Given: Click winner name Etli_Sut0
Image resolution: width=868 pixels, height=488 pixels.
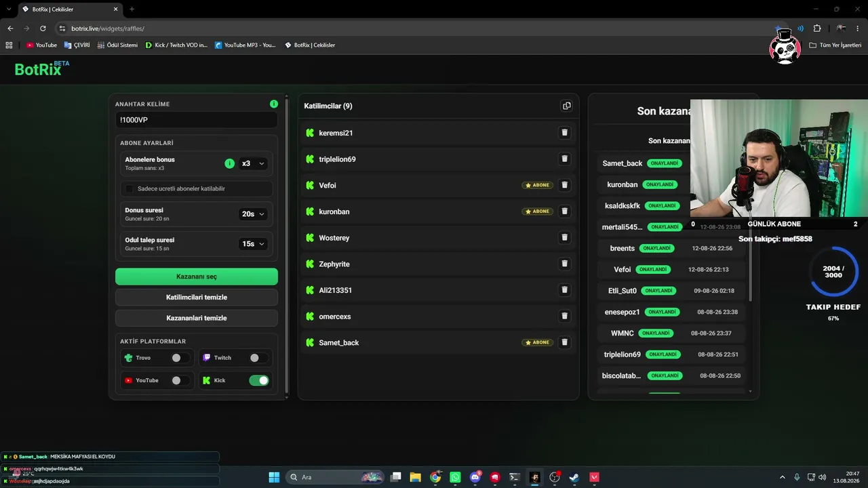Looking at the screenshot, I should (x=623, y=291).
